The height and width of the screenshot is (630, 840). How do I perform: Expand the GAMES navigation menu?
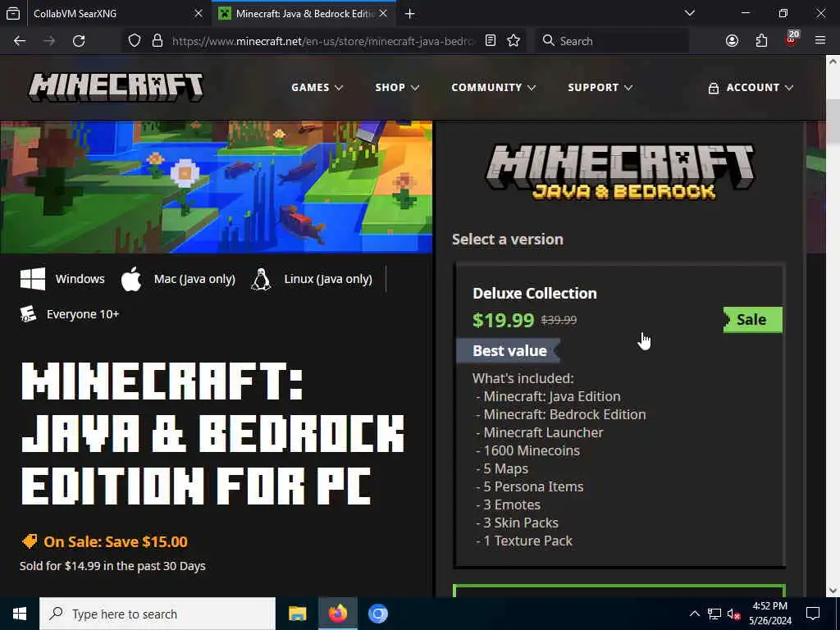(317, 87)
